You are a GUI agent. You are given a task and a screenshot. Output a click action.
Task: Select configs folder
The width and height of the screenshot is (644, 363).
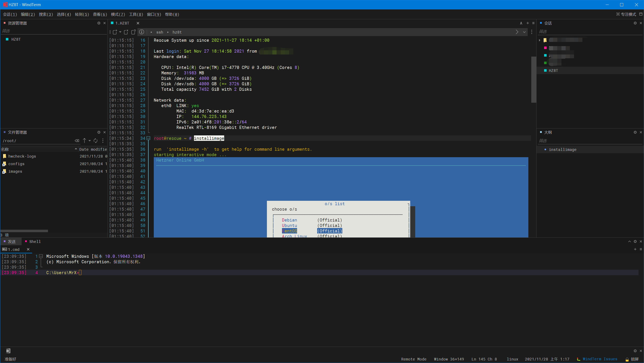click(x=16, y=164)
